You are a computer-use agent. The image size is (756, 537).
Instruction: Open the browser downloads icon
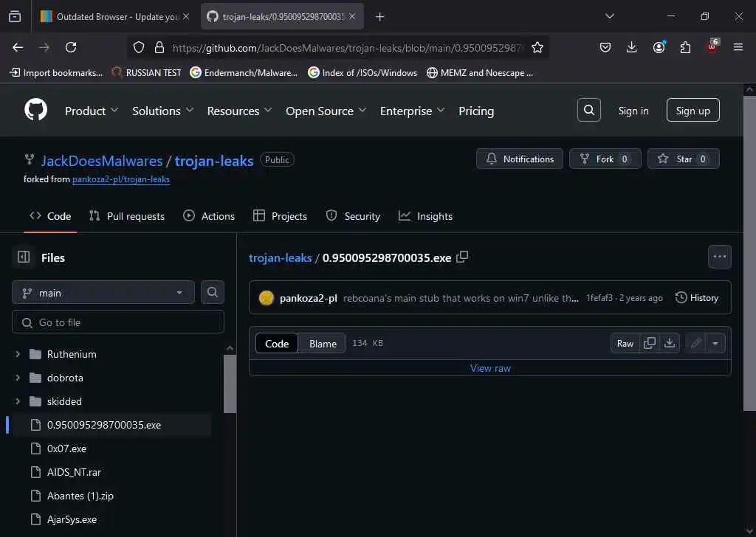pyautogui.click(x=632, y=47)
